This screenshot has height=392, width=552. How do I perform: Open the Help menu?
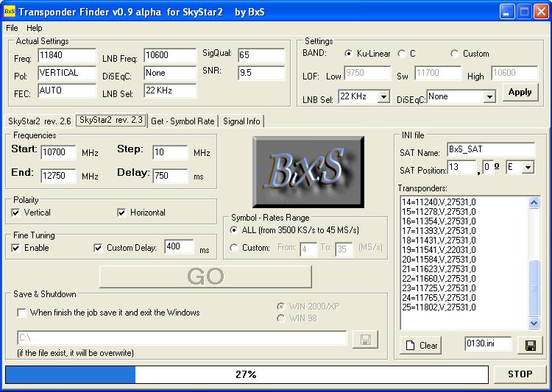pyautogui.click(x=35, y=28)
